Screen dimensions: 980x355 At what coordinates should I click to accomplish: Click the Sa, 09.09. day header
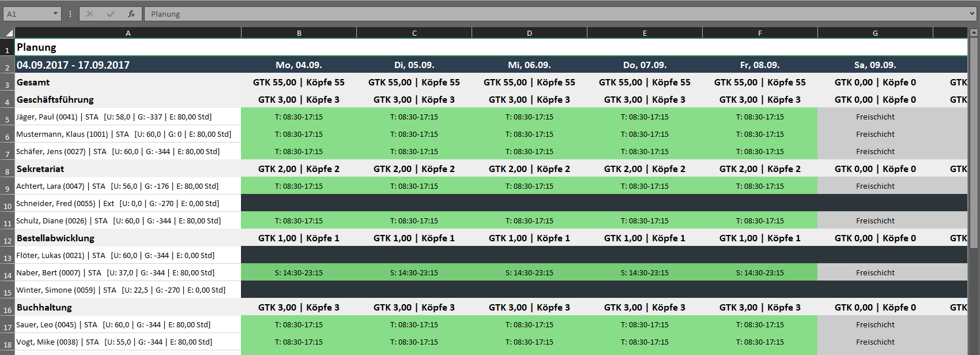point(875,65)
